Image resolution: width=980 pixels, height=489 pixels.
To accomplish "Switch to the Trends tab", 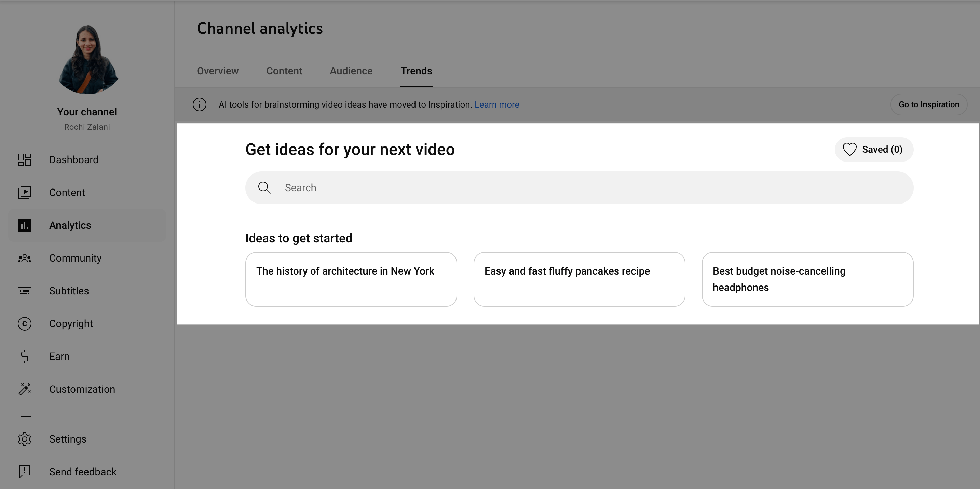I will (x=416, y=71).
